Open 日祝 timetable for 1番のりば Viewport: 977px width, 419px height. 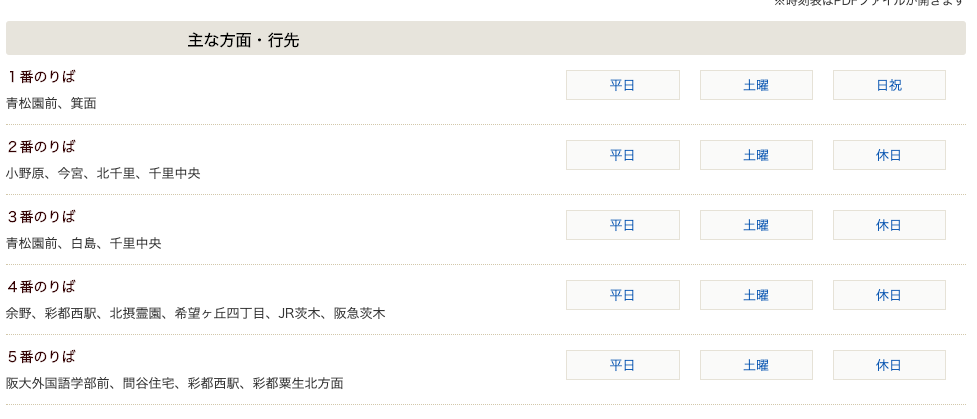point(889,85)
